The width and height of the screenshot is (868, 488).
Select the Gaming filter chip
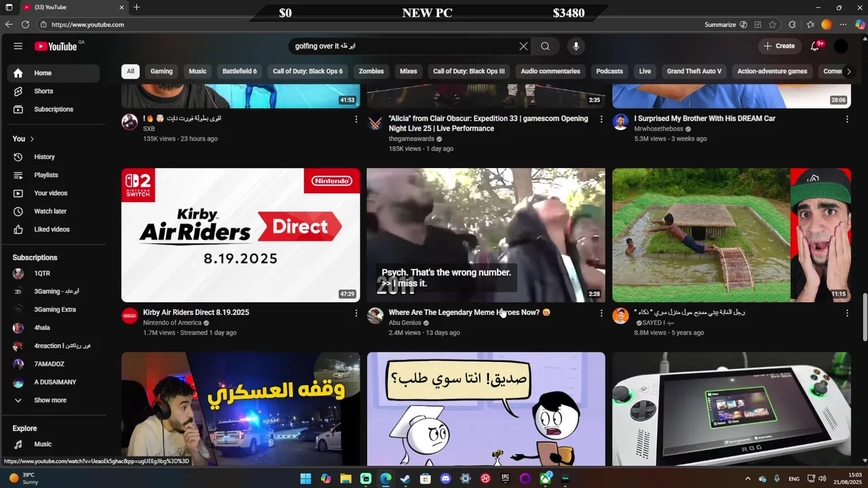[161, 71]
